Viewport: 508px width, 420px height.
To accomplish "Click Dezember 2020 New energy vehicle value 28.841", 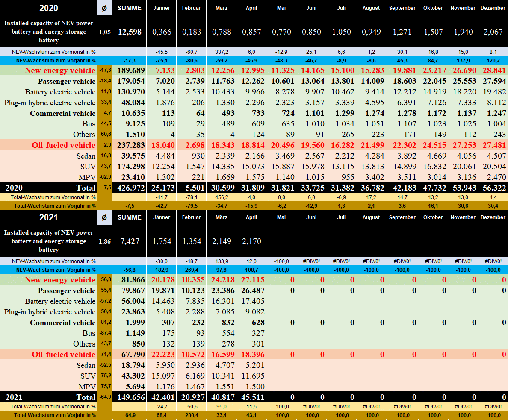I will coord(492,70).
